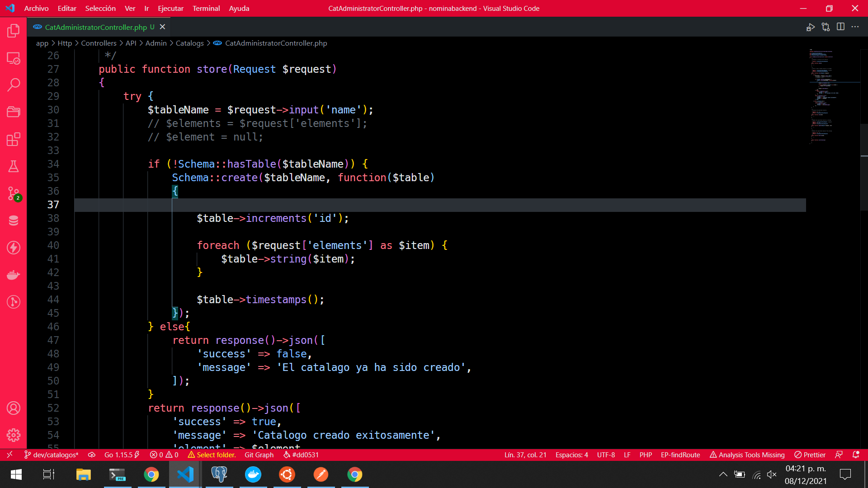Open the Docker view
This screenshot has height=488, width=868.
click(x=14, y=275)
